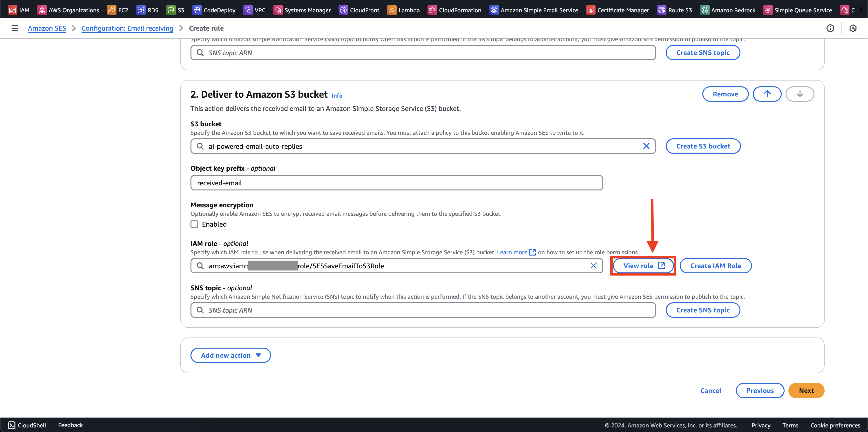Image resolution: width=868 pixels, height=432 pixels.
Task: Focus the S3 bucket search field
Action: (x=423, y=146)
